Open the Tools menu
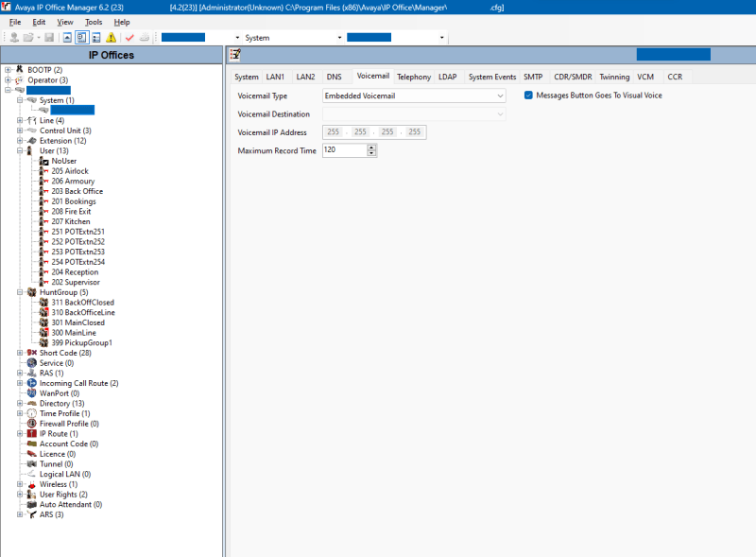This screenshot has height=557, width=756. coord(94,22)
